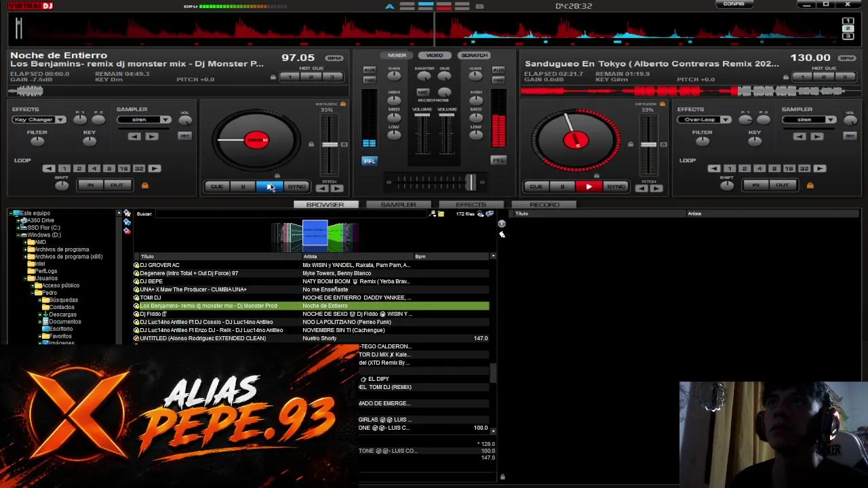Click the pitch reset icon right of left pitch slider
The image size is (868, 488).
point(344,144)
